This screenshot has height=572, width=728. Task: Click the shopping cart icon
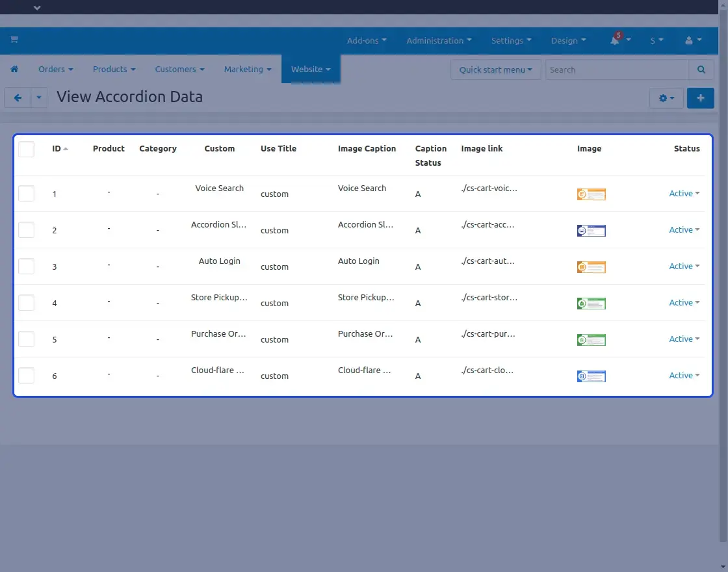coord(14,40)
